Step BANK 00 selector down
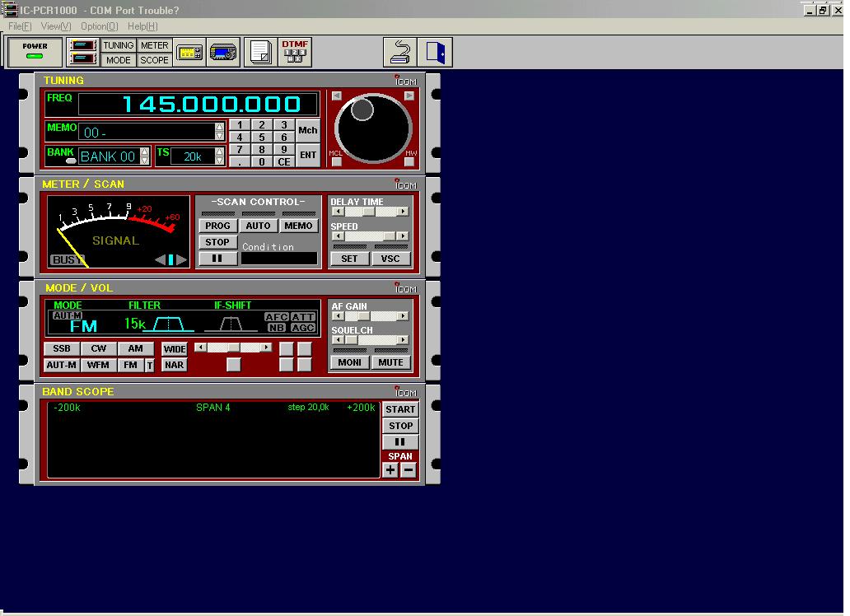The height and width of the screenshot is (616, 850). point(145,161)
